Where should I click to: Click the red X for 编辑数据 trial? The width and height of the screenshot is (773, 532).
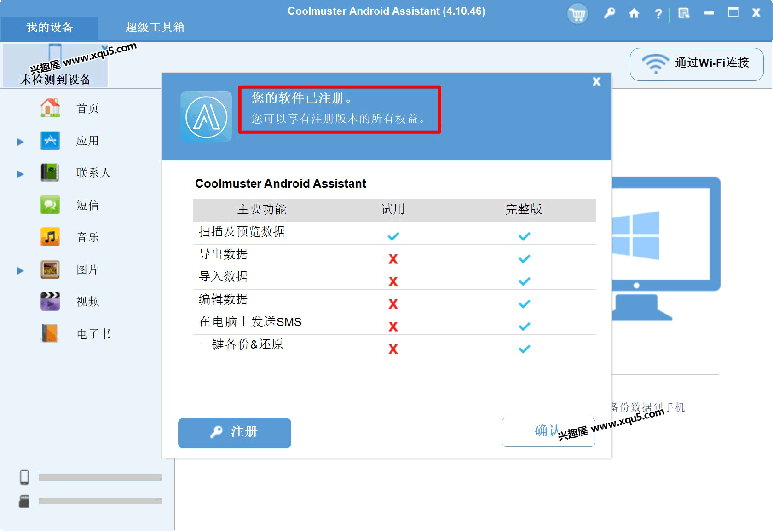coord(393,304)
